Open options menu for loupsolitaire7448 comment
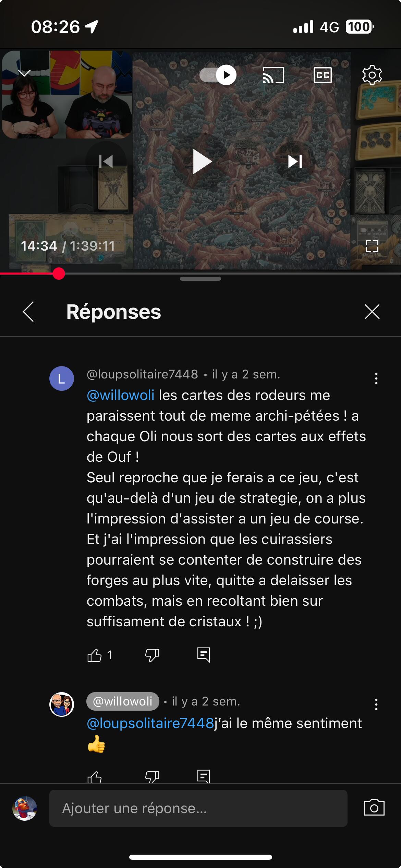This screenshot has width=401, height=868. click(376, 378)
